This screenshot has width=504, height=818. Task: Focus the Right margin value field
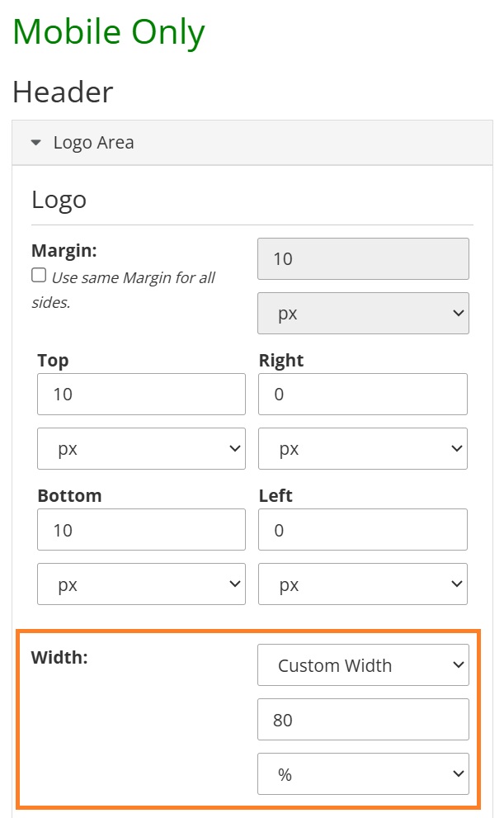point(363,394)
